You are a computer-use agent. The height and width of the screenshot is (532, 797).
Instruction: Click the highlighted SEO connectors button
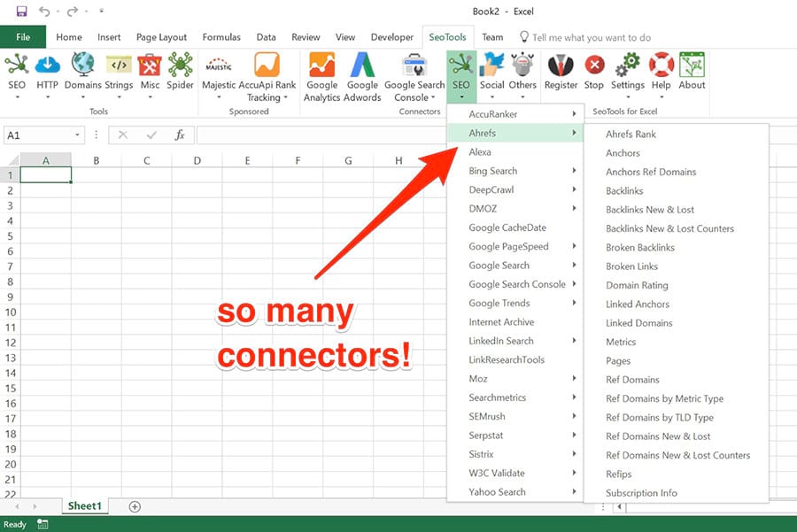[x=461, y=75]
